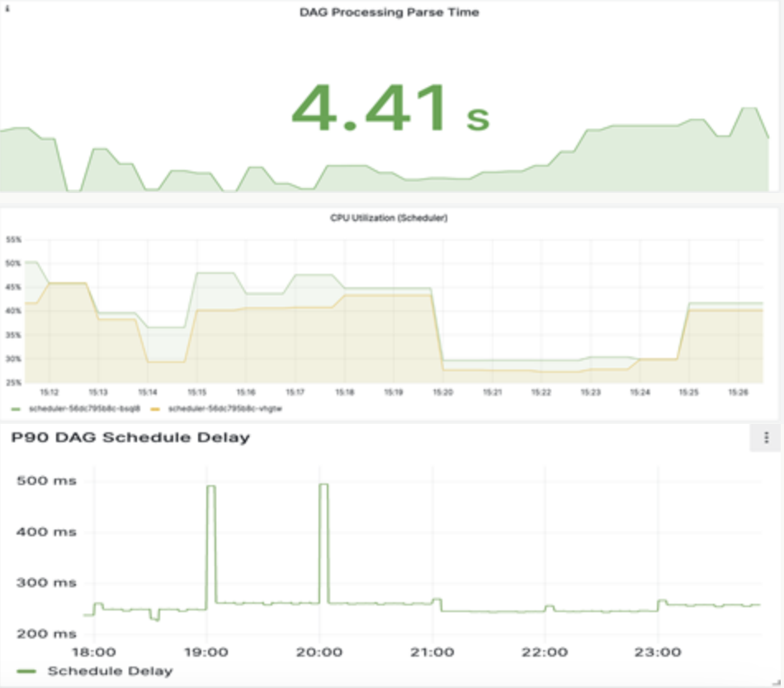Image resolution: width=784 pixels, height=688 pixels.
Task: Open the P90 DAG Schedule Delay panel menu
Action: point(766,438)
